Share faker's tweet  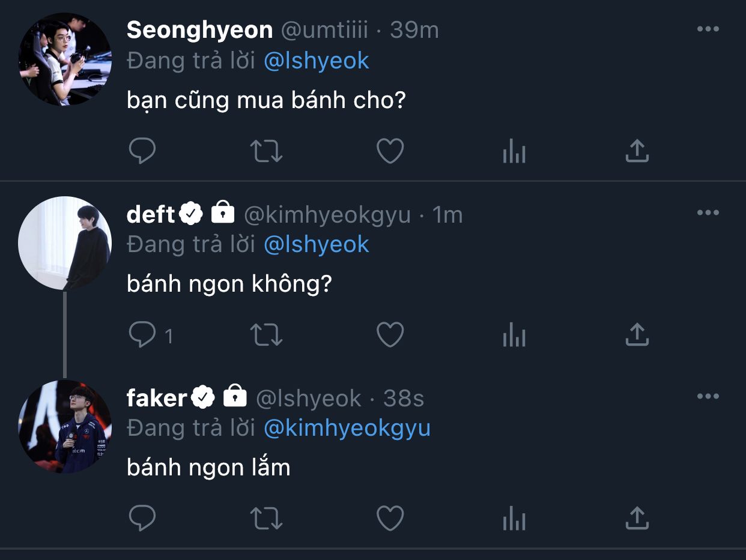637,519
